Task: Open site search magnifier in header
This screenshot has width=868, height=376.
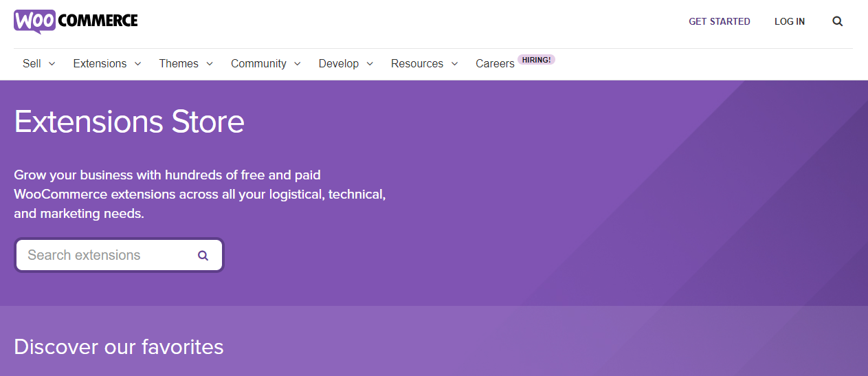Action: [838, 21]
